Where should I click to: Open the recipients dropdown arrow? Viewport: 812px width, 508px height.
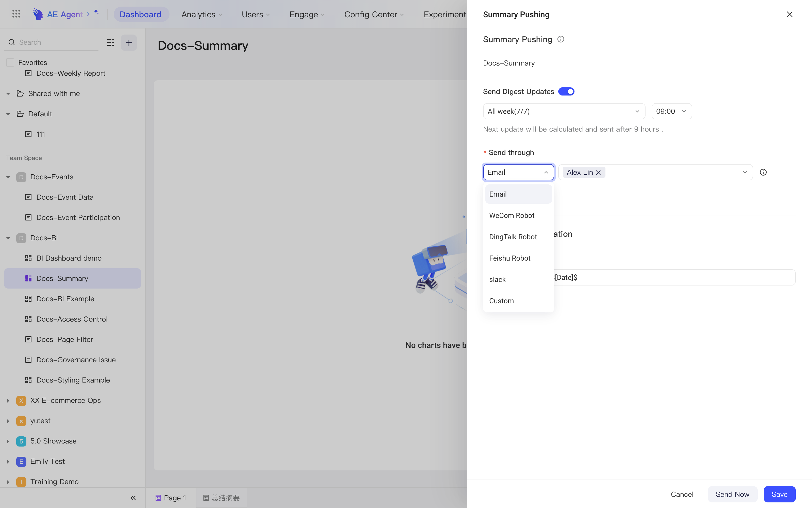[x=745, y=172]
